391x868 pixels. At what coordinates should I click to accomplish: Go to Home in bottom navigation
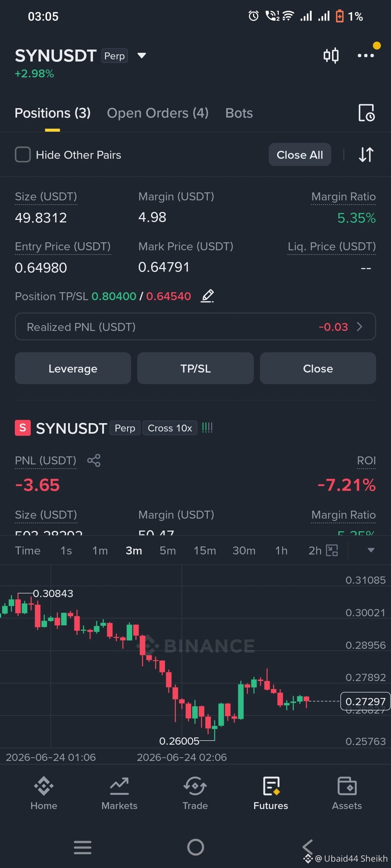point(44,793)
